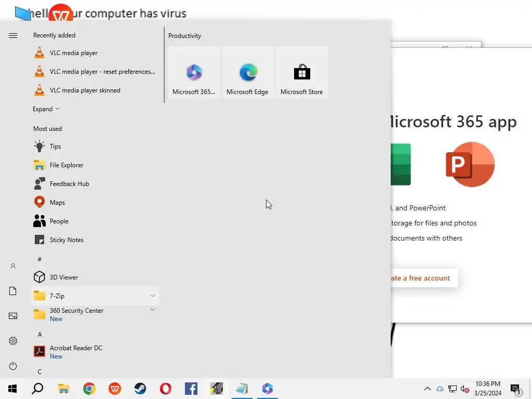Click the '#' letter group header
Image resolution: width=532 pixels, height=399 pixels.
(39, 259)
